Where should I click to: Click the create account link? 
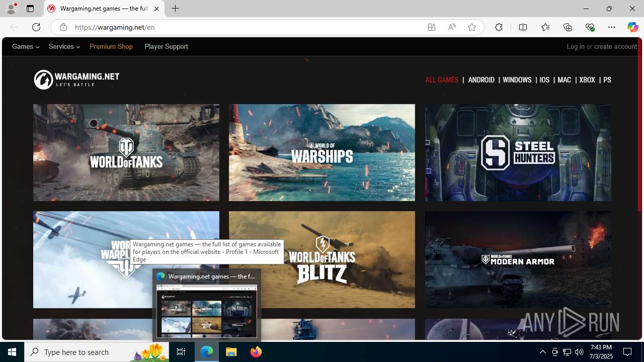[615, 46]
